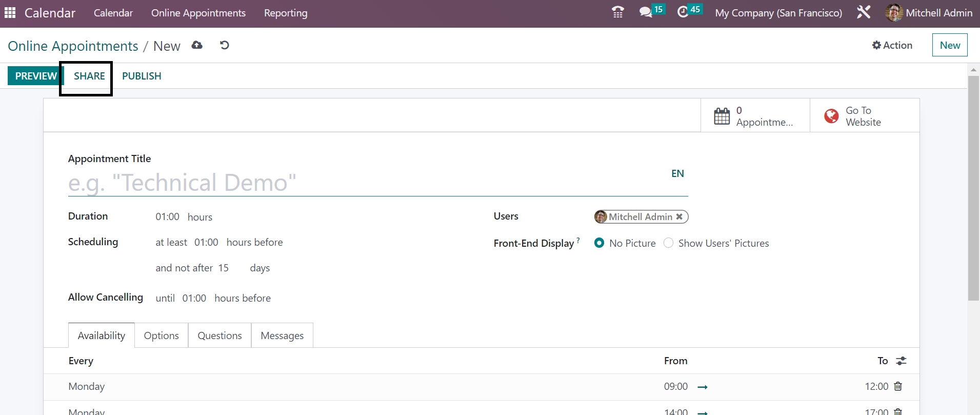
Task: Click the VoIP phone icon
Action: tap(618, 12)
